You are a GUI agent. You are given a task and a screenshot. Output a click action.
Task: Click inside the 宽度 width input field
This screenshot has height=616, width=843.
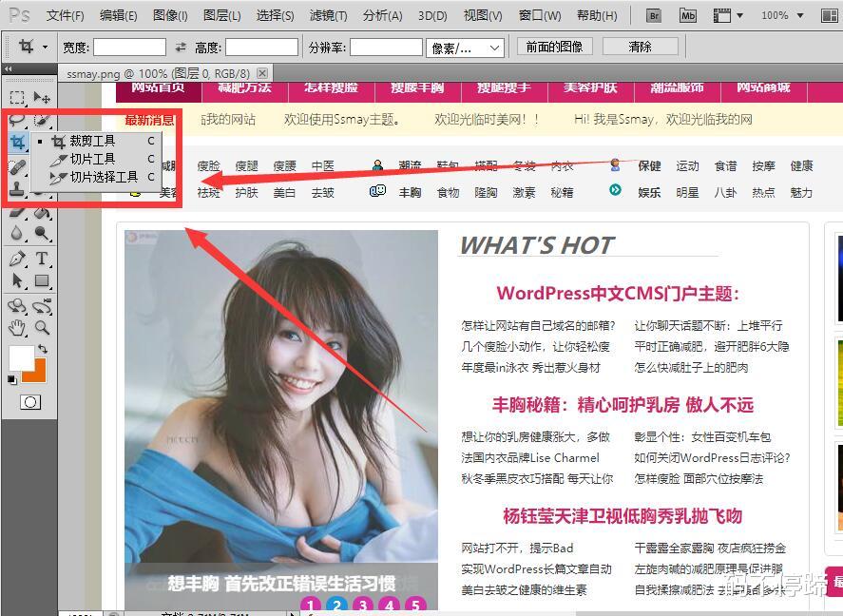[128, 45]
